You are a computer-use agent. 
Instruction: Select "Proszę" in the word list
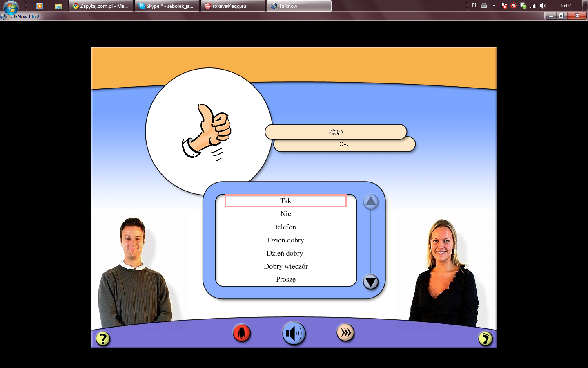coord(285,279)
